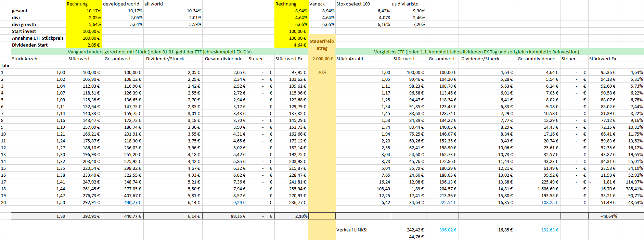Select the 'Verkauf LINKS:' label
Image resolution: width=644 pixels, height=240 pixels.
(363, 230)
